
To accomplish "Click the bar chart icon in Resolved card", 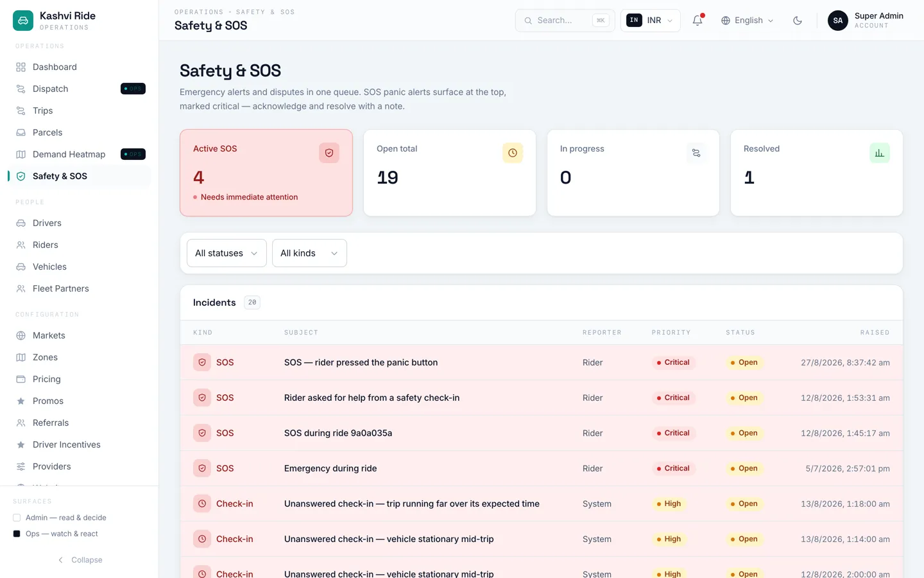I will (880, 153).
